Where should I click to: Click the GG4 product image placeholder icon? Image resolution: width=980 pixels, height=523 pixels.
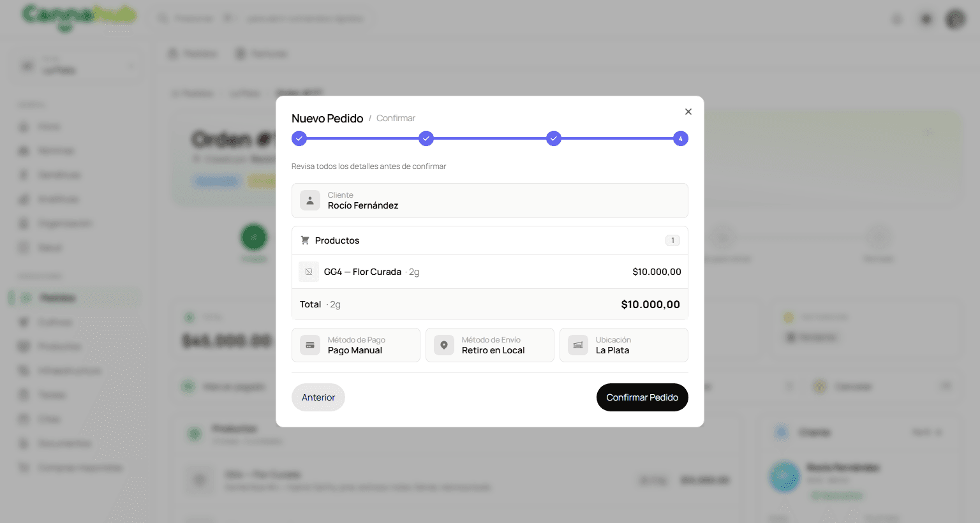309,272
